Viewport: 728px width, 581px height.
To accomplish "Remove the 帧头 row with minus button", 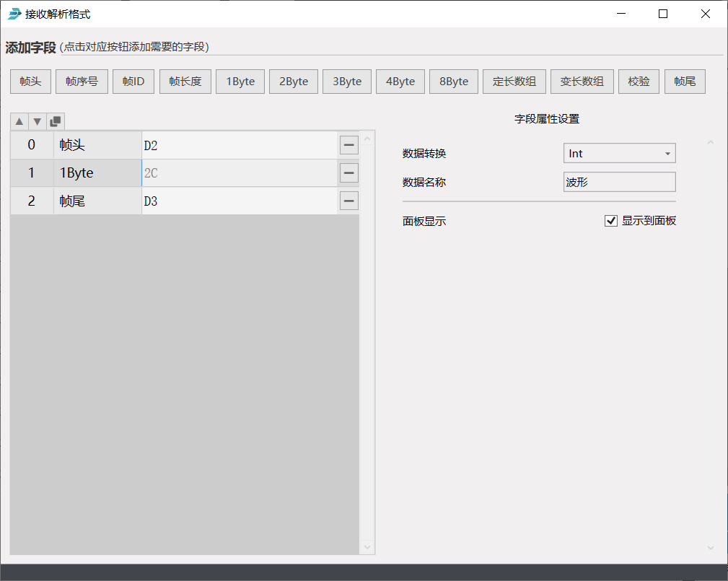I will [x=349, y=145].
